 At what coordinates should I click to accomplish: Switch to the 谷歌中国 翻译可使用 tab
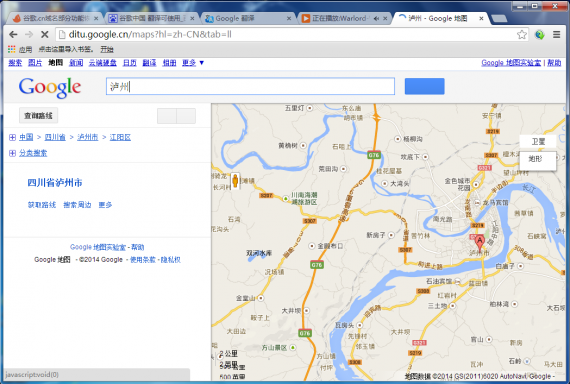click(x=152, y=18)
